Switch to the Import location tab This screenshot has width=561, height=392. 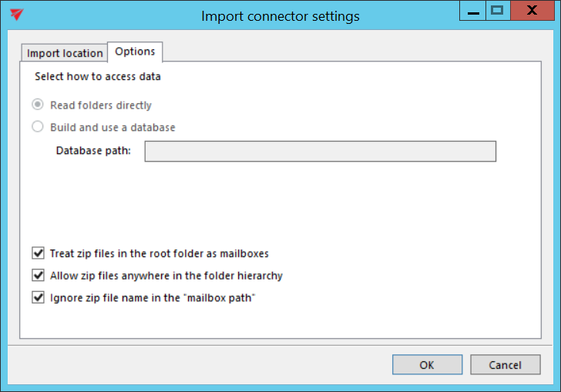pos(65,53)
